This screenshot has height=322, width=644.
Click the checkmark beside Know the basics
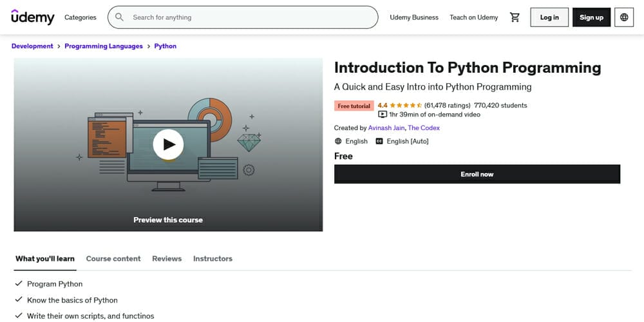(19, 300)
